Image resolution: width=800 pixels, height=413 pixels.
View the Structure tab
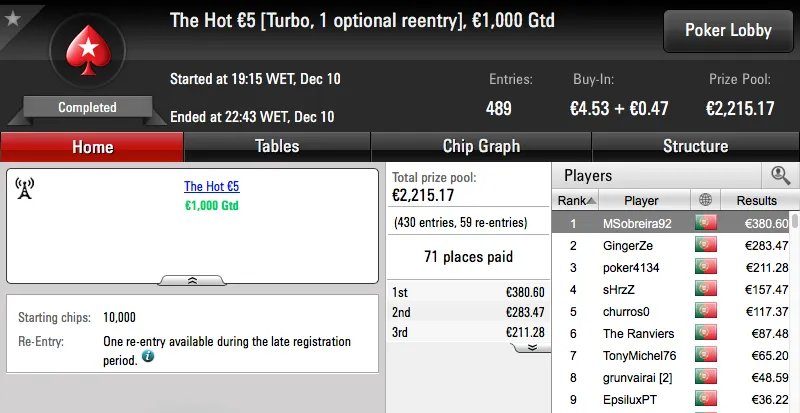(x=695, y=146)
